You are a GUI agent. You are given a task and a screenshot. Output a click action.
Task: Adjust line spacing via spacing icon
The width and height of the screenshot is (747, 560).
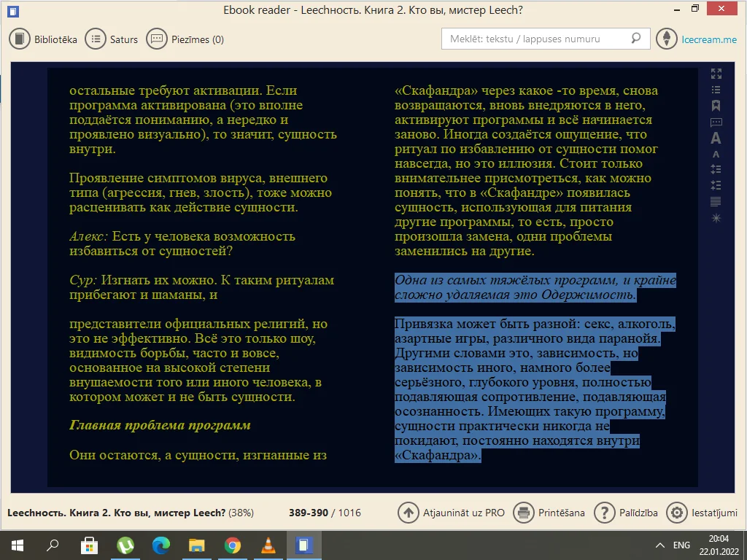click(716, 168)
